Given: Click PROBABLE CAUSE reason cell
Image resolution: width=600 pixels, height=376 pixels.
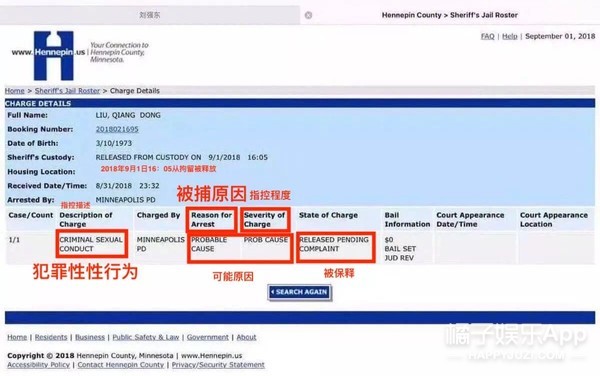Looking at the screenshot, I should tap(209, 244).
